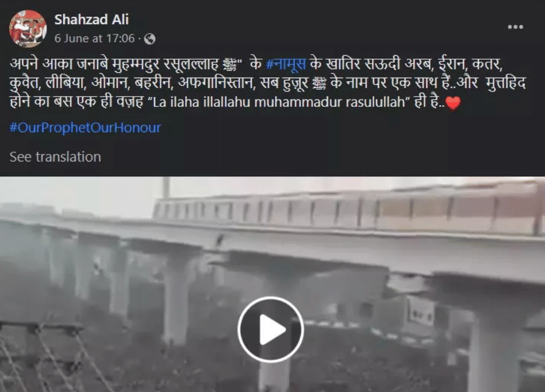The image size is (545, 392).
Task: Click See translation under the post
Action: click(55, 157)
